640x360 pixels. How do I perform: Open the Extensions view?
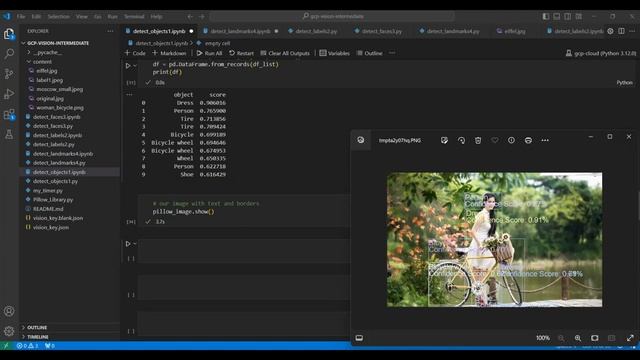coord(9,115)
